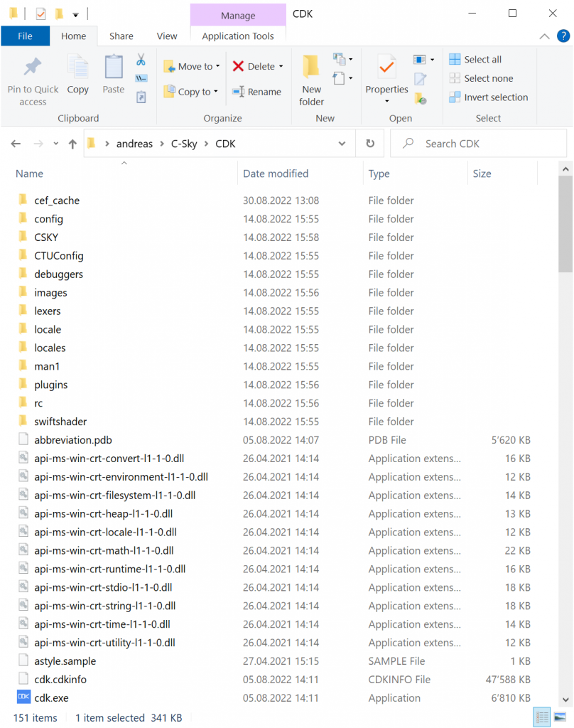Click Invert selection

pyautogui.click(x=489, y=97)
